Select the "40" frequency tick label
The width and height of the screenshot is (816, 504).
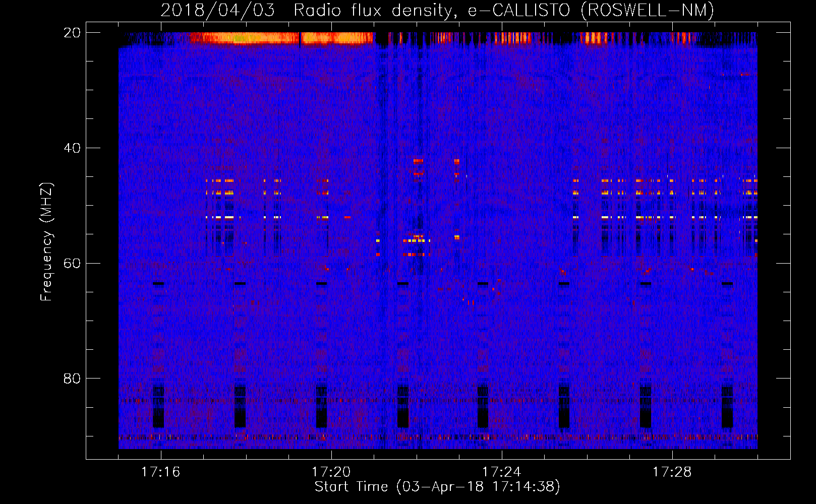[x=72, y=148]
